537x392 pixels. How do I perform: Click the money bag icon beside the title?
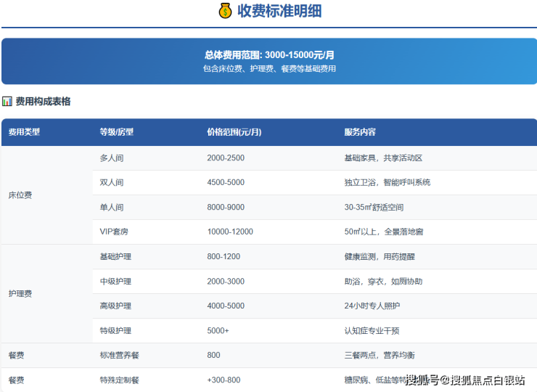pyautogui.click(x=225, y=11)
